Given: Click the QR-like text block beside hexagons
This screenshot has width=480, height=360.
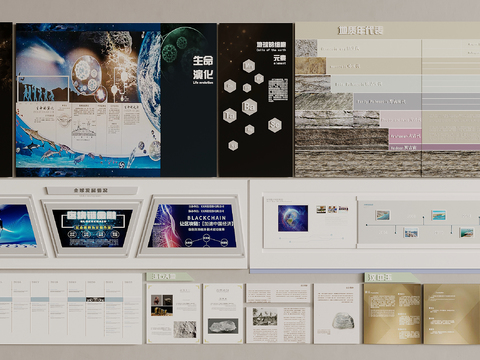Looking at the screenshot, I should click(x=278, y=90).
